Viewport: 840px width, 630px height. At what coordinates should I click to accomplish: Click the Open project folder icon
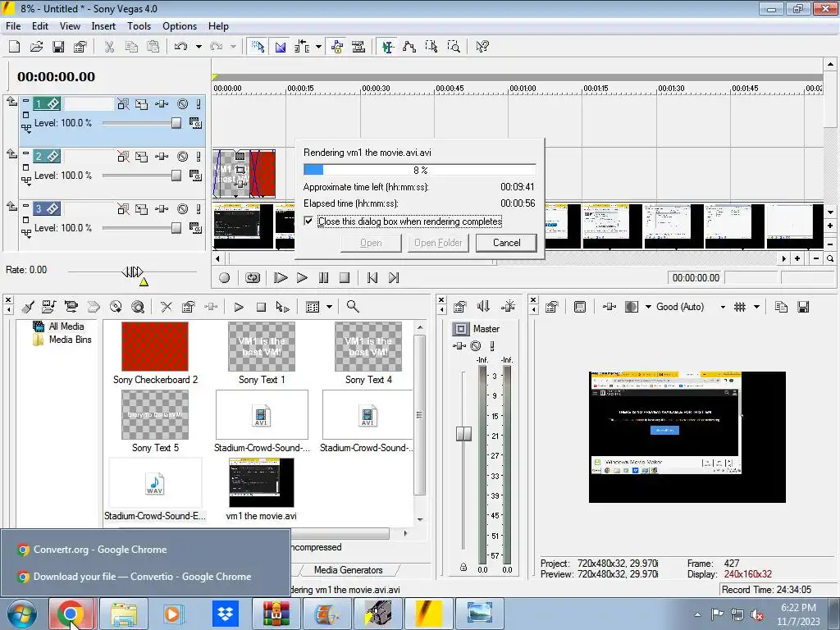coord(36,47)
